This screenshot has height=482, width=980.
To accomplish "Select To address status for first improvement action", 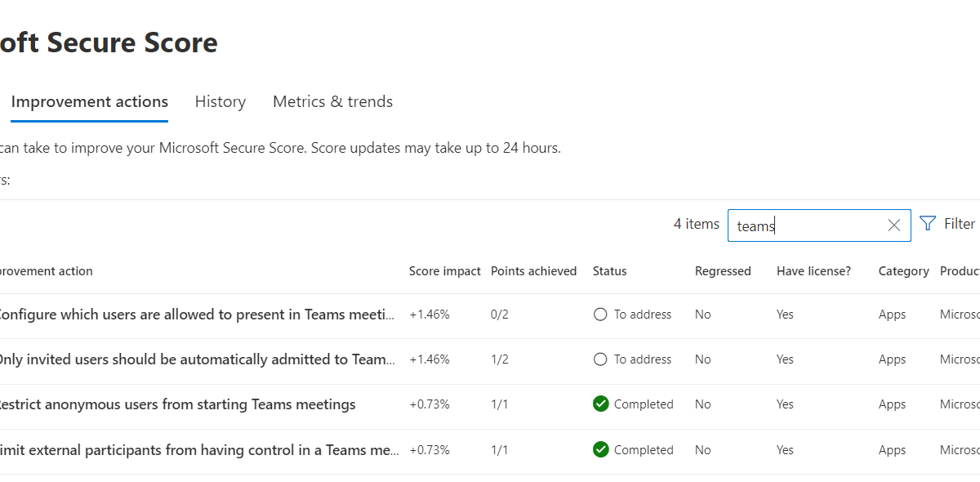I will pos(600,314).
